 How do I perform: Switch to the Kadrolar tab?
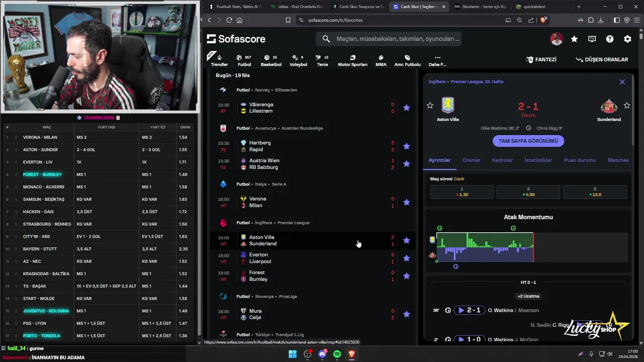point(502,160)
